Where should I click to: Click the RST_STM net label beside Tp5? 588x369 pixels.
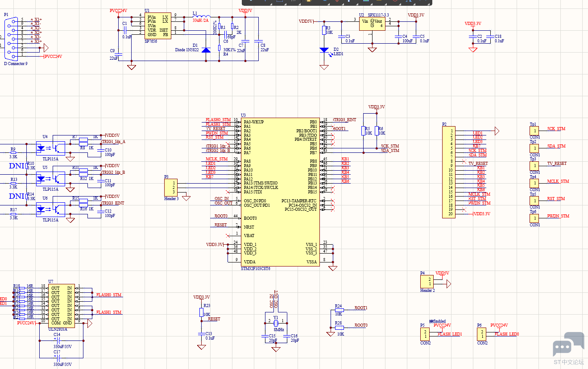[556, 199]
